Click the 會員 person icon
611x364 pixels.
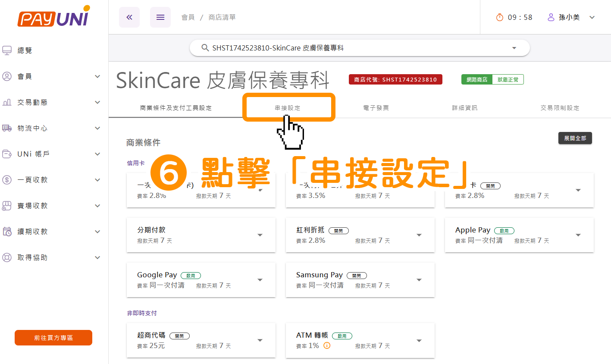pyautogui.click(x=7, y=76)
